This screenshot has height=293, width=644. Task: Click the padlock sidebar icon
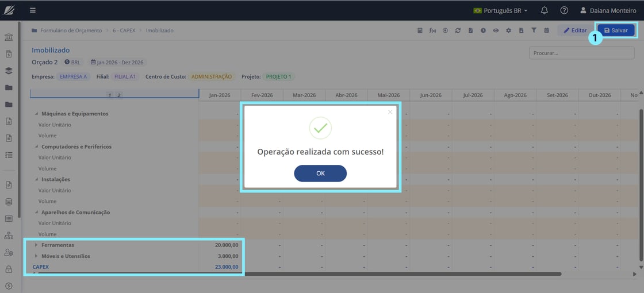pyautogui.click(x=9, y=269)
